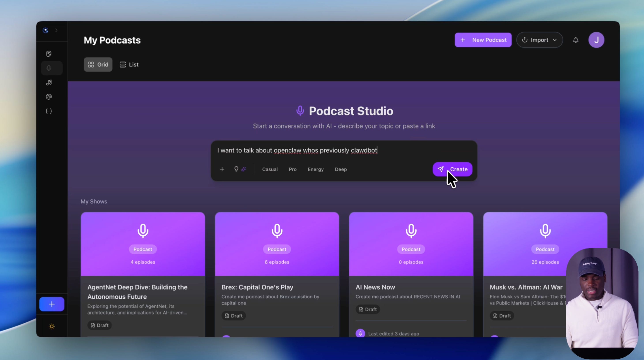Click the Podcast tag on the 6 episodes card
The image size is (644, 360).
[277, 249]
